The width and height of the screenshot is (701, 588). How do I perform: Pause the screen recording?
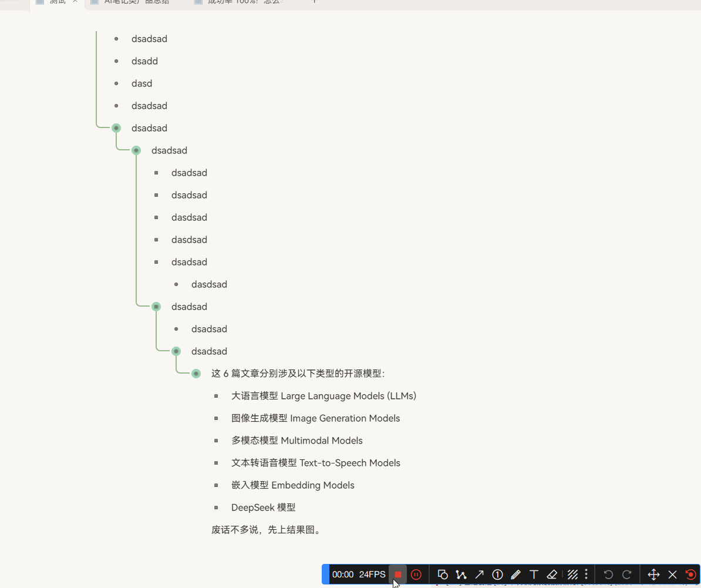pyautogui.click(x=417, y=574)
